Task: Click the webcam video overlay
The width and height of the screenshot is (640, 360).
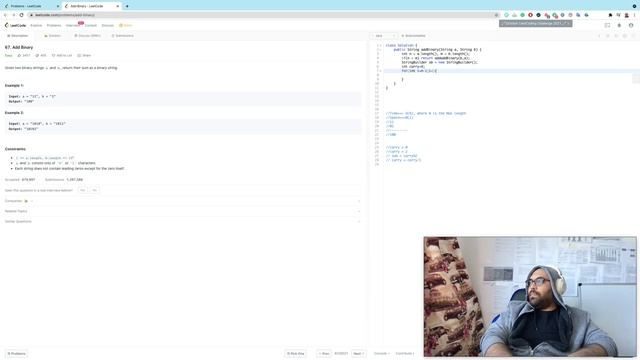Action: tap(530, 297)
